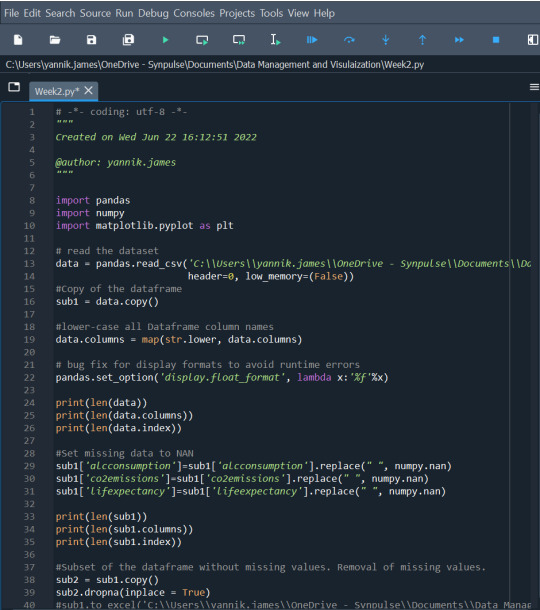Open the editor options hamburger menu

point(534,87)
